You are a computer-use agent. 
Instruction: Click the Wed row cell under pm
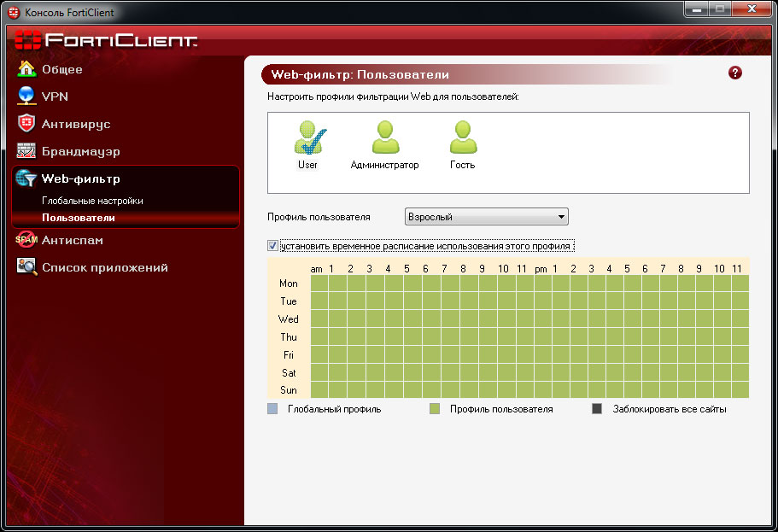coord(543,319)
